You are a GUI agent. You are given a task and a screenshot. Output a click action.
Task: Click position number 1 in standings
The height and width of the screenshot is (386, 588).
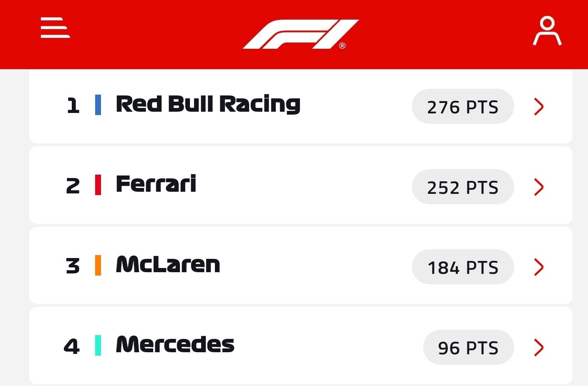[x=73, y=105]
